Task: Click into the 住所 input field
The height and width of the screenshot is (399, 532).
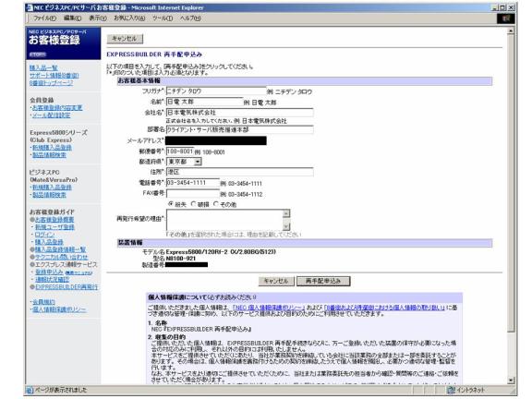Action: click(239, 172)
